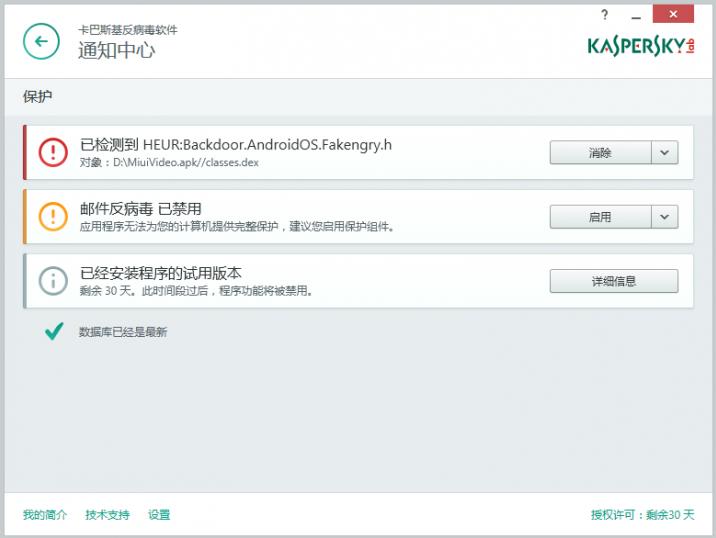Screen dimensions: 716x538
Task: Open 详细信息 for trial version
Action: pyautogui.click(x=614, y=281)
